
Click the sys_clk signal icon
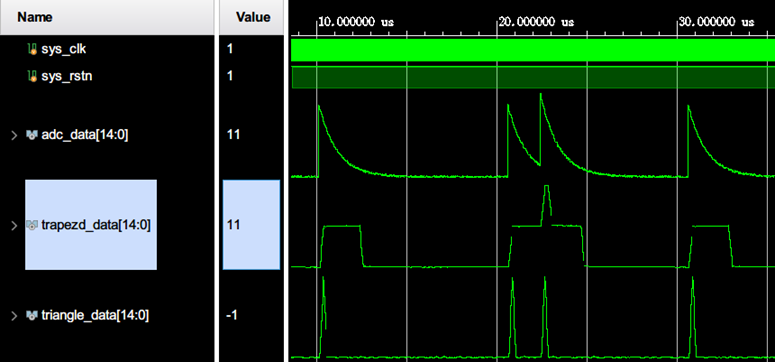point(32,48)
